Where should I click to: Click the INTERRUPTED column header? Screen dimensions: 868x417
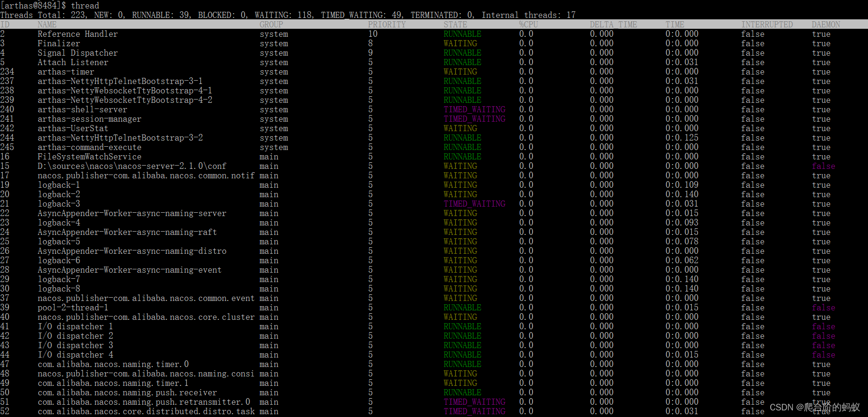coord(767,25)
